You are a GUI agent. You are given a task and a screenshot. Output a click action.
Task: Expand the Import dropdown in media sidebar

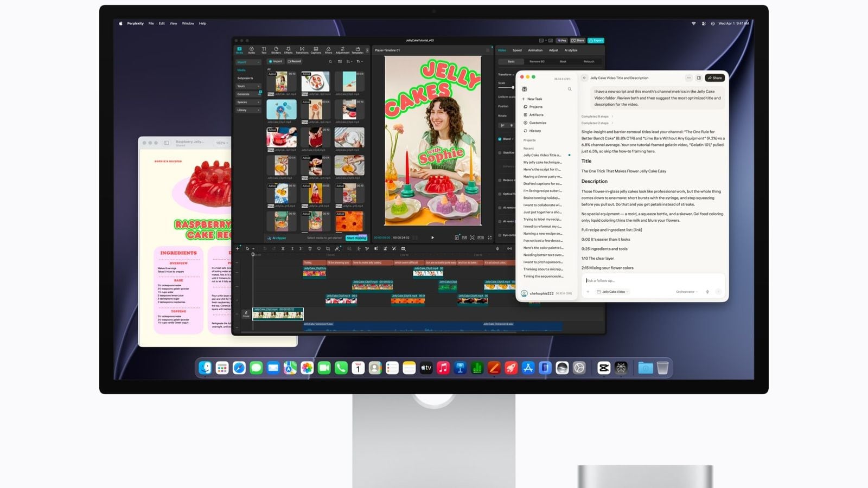248,62
